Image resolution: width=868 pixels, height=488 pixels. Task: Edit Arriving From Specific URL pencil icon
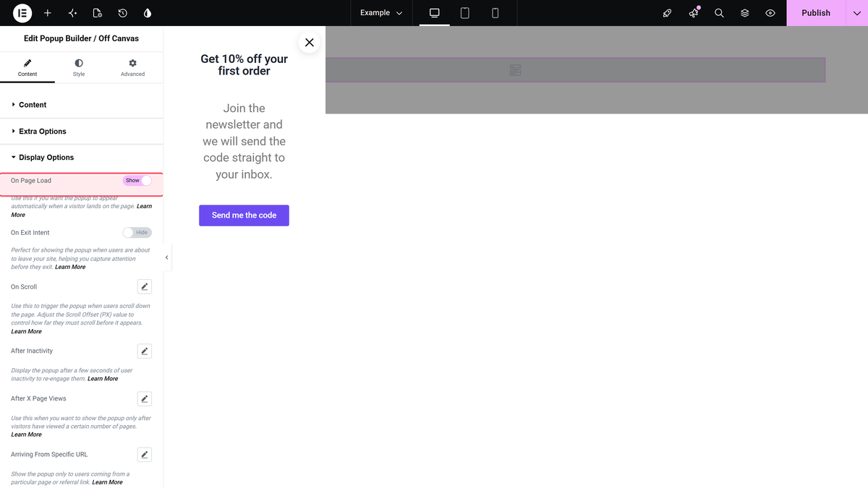(145, 455)
